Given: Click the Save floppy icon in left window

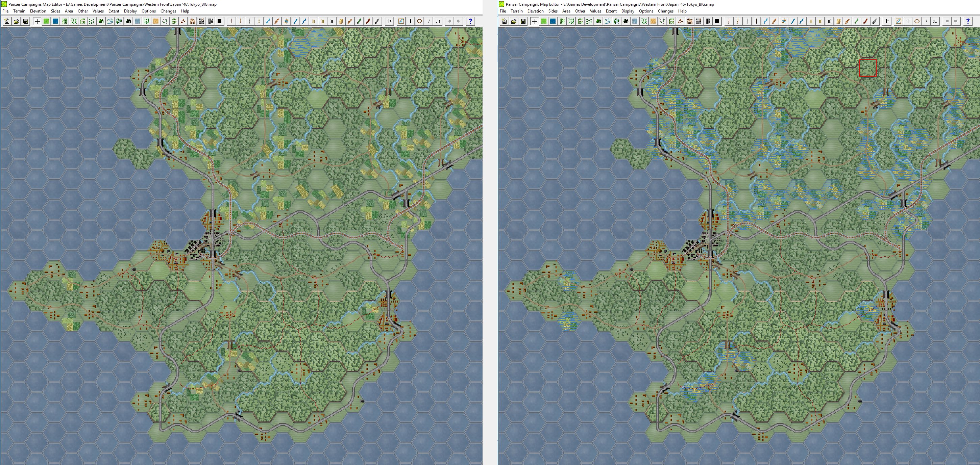Looking at the screenshot, I should pyautogui.click(x=25, y=21).
